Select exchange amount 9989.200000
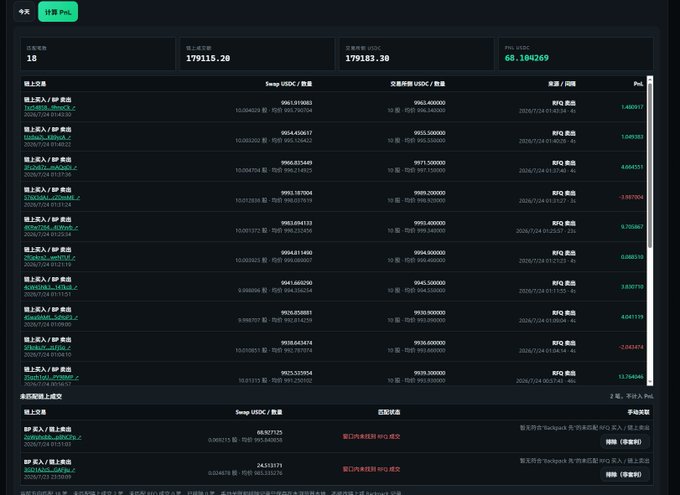Image resolution: width=680 pixels, height=495 pixels. coord(429,193)
